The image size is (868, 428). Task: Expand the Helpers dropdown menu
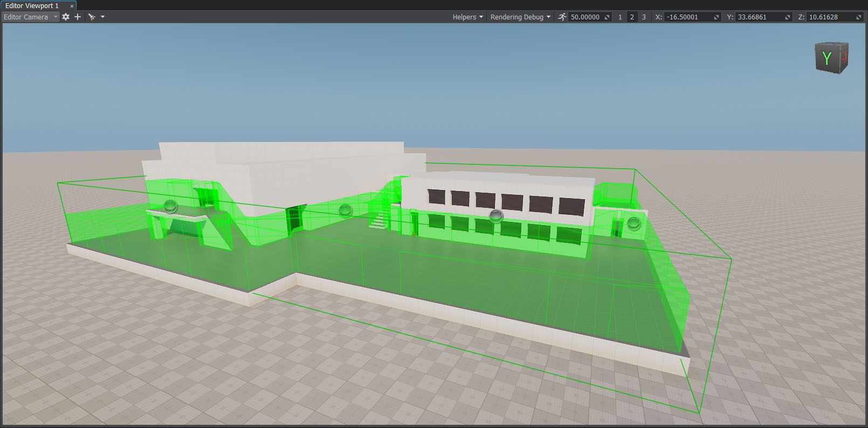[467, 17]
